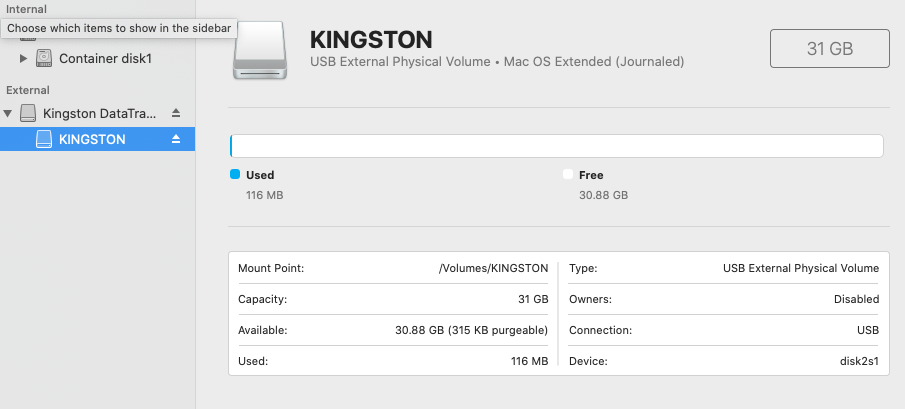905x409 pixels.
Task: Select Container disk1 in the sidebar
Action: [105, 58]
